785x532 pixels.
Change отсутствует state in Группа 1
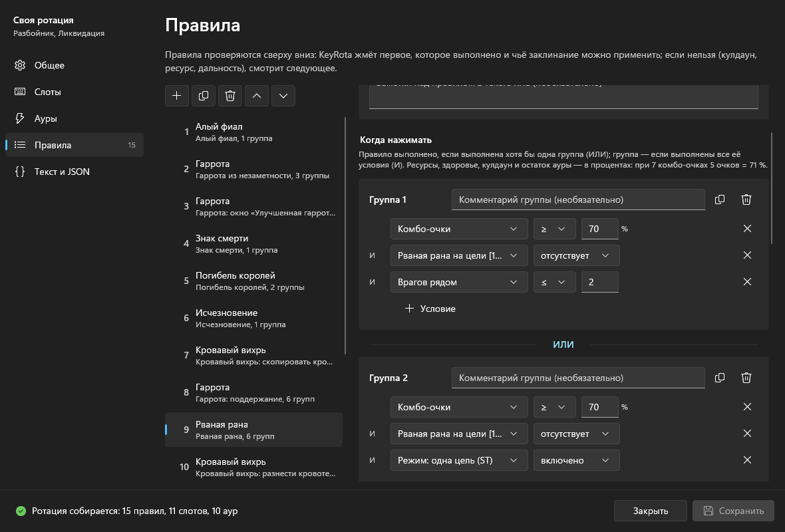576,255
